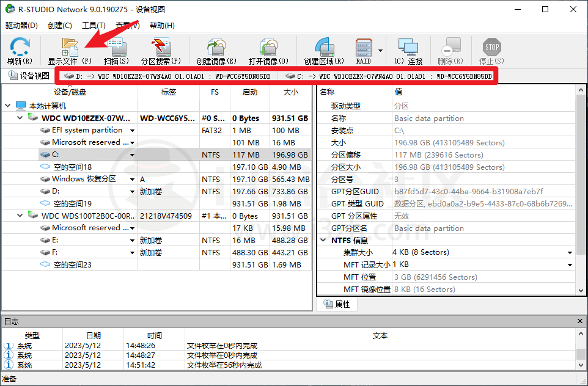Click Open Image (打开镜像) icon
The height and width of the screenshot is (386, 588).
[268, 51]
